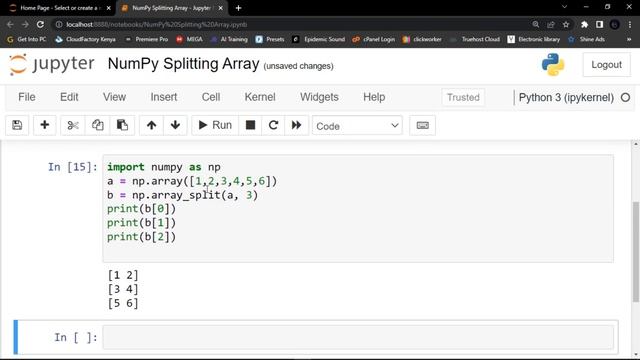Open the browser extensions puzzle icon
Image resolution: width=640 pixels, height=360 pixels.
(584, 24)
